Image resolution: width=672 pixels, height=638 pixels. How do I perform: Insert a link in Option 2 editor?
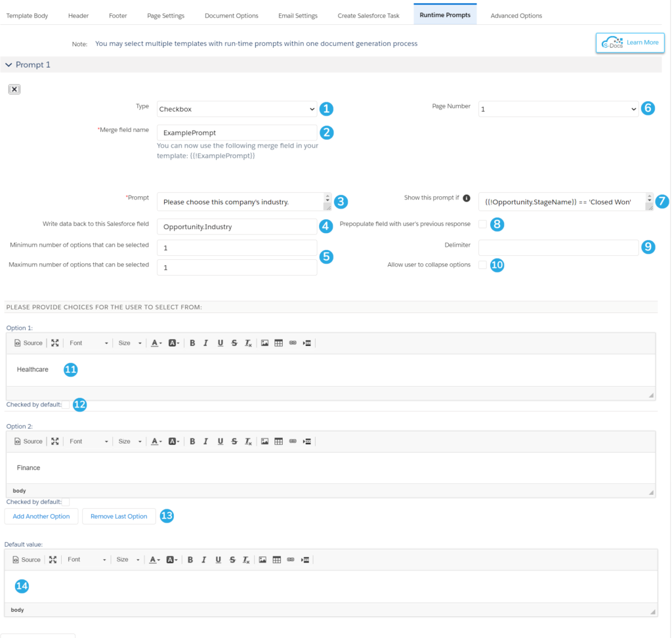pos(293,441)
